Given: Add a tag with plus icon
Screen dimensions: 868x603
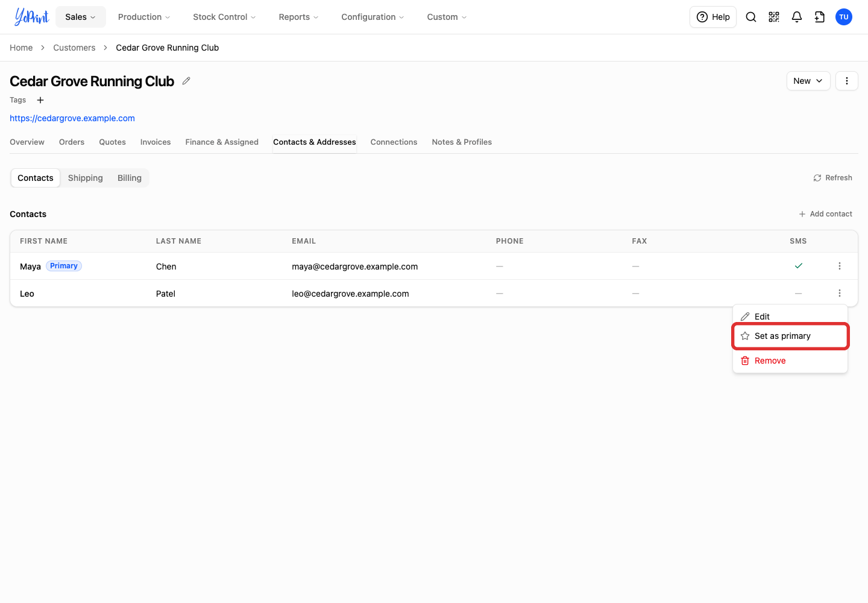Looking at the screenshot, I should click(40, 100).
